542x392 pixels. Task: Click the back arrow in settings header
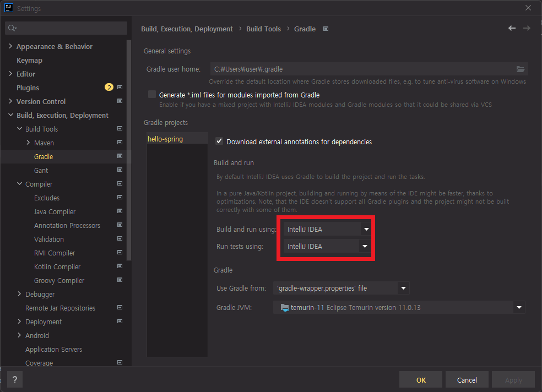coord(512,28)
